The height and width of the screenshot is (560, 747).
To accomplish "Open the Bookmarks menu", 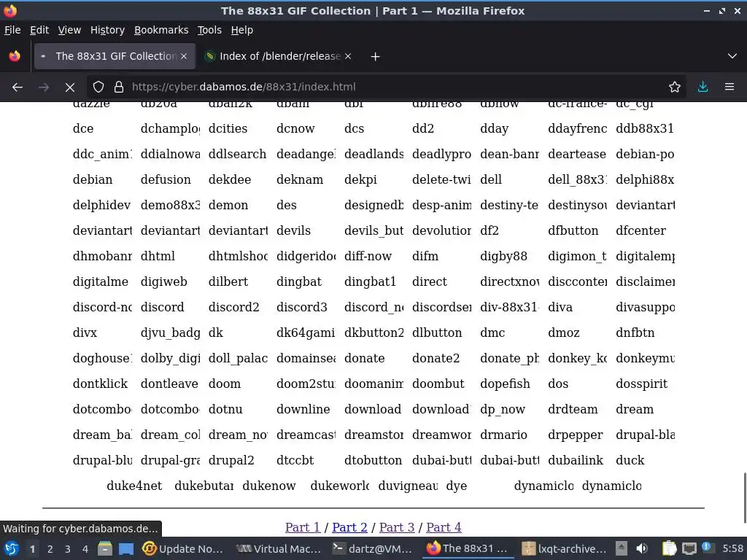I will coord(161,30).
